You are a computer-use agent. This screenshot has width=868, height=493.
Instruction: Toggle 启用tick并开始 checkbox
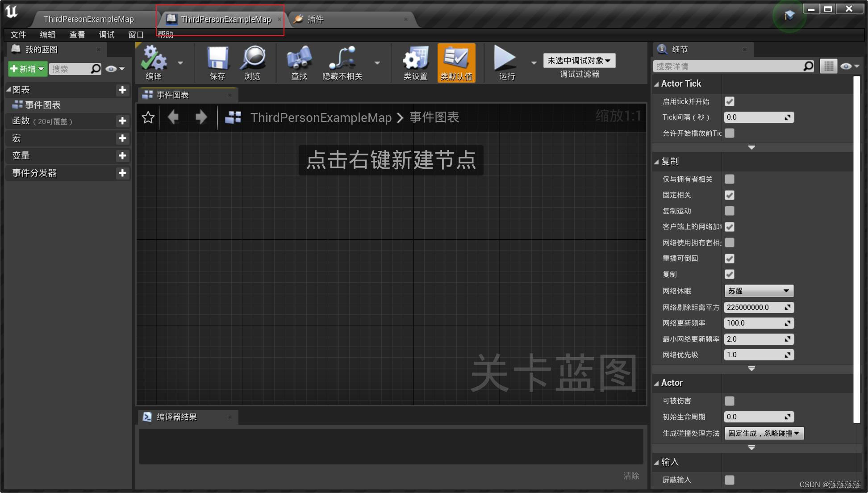[730, 101]
